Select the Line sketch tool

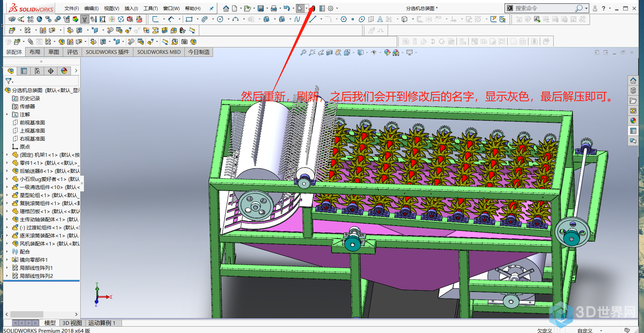tap(313, 19)
